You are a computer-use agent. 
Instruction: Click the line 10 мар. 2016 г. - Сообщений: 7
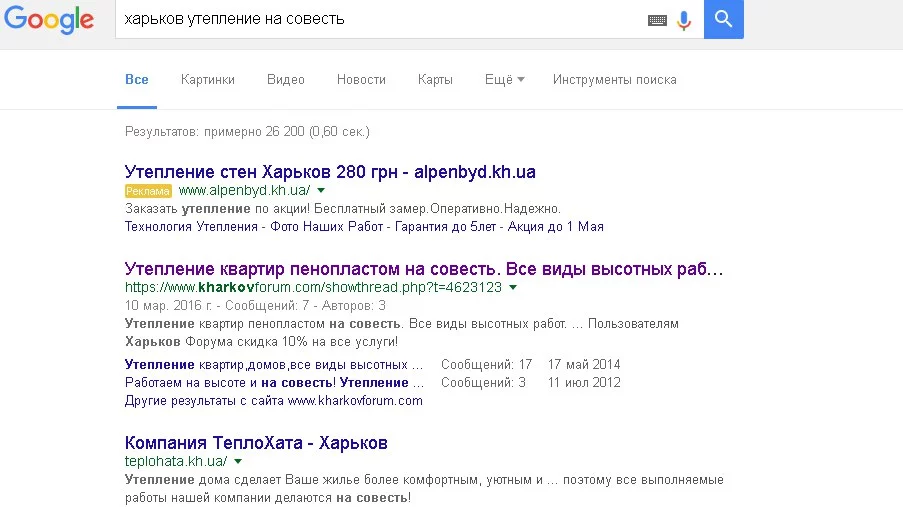255,305
